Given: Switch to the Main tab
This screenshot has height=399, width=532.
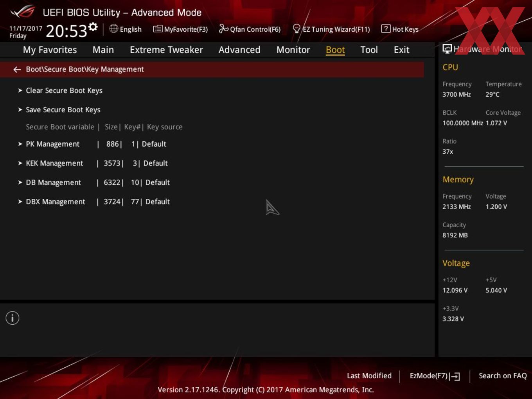Looking at the screenshot, I should 103,50.
